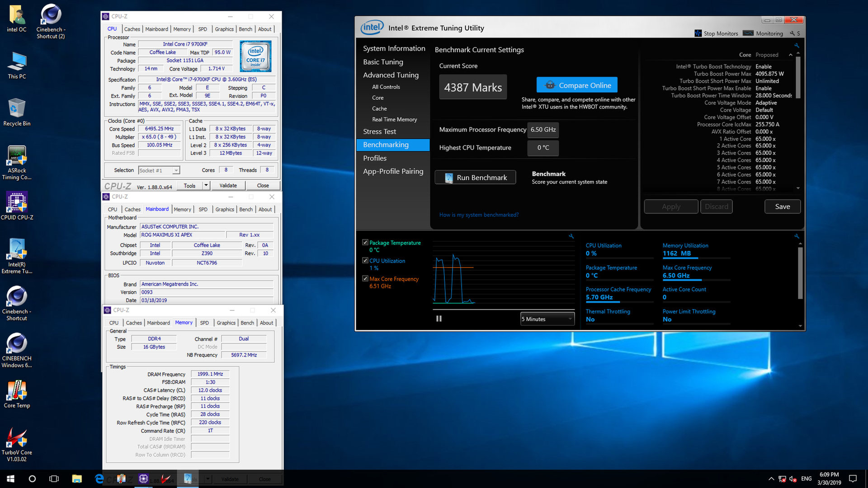Click blue wrench above Core Proposed list
The width and height of the screenshot is (868, 488).
point(797,46)
